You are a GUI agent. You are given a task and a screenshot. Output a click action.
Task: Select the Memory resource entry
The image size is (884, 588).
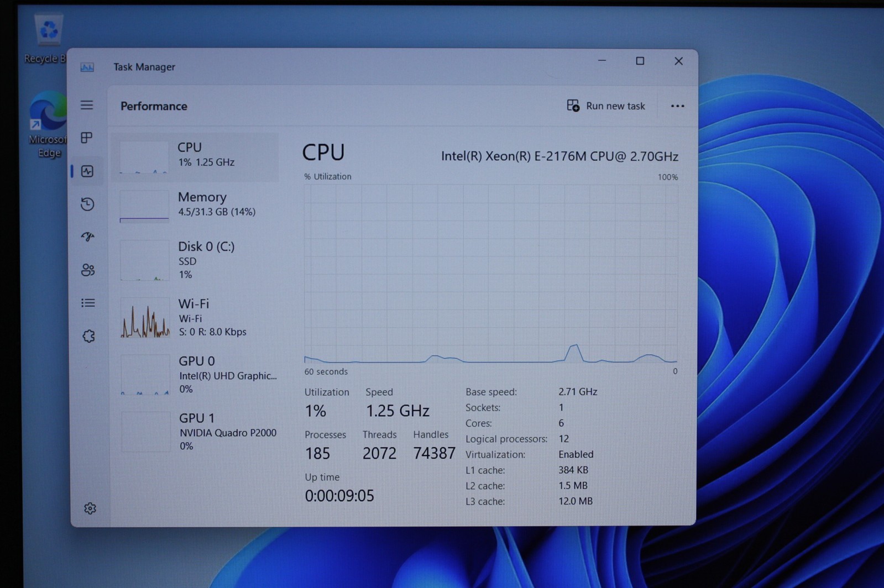[x=195, y=206]
